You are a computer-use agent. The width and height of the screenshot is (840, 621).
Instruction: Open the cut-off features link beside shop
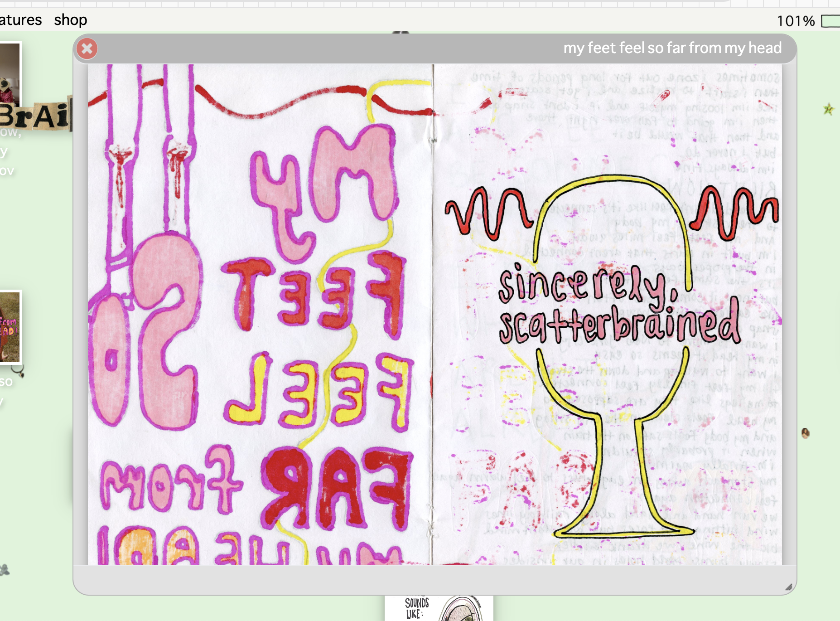(x=21, y=20)
